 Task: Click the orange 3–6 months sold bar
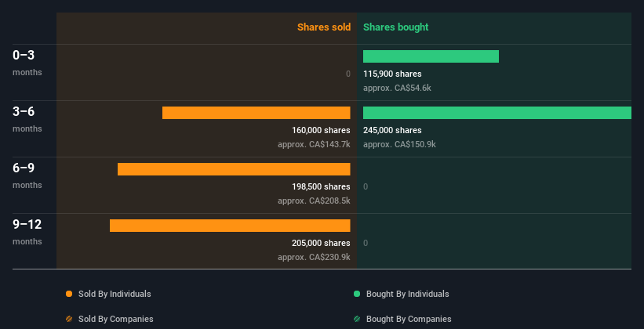[256, 113]
